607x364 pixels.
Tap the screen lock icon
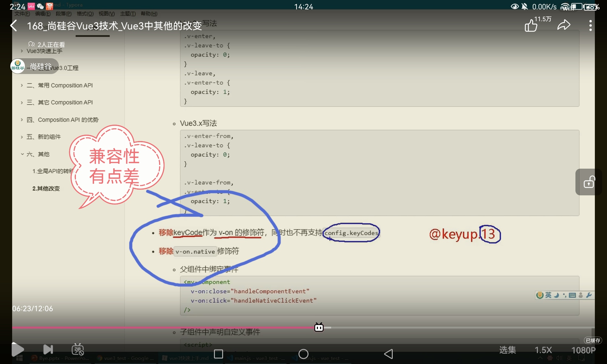tap(589, 182)
